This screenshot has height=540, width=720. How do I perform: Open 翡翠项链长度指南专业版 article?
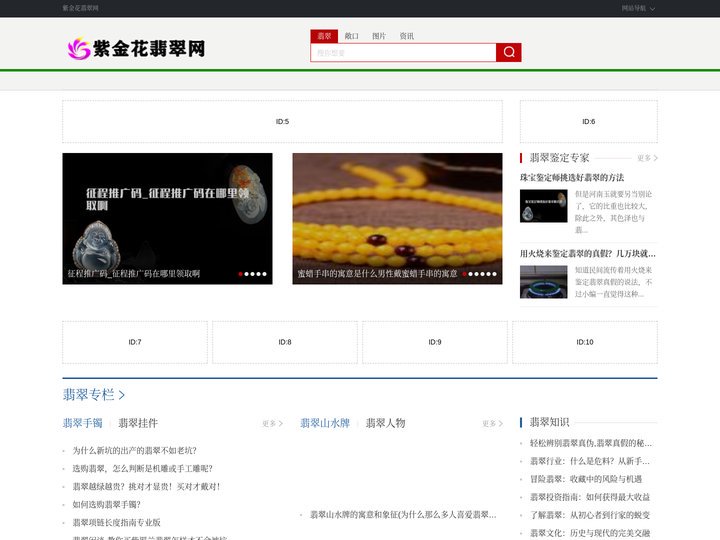pos(117,523)
